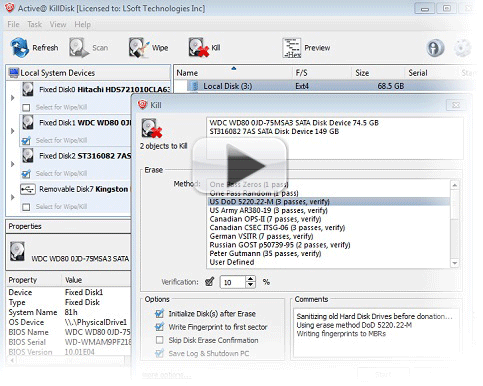Viewport: 483px width, 386px height.
Task: Uncheck Select for Wipe/Kill under Fixed Disk2
Action: pos(26,173)
